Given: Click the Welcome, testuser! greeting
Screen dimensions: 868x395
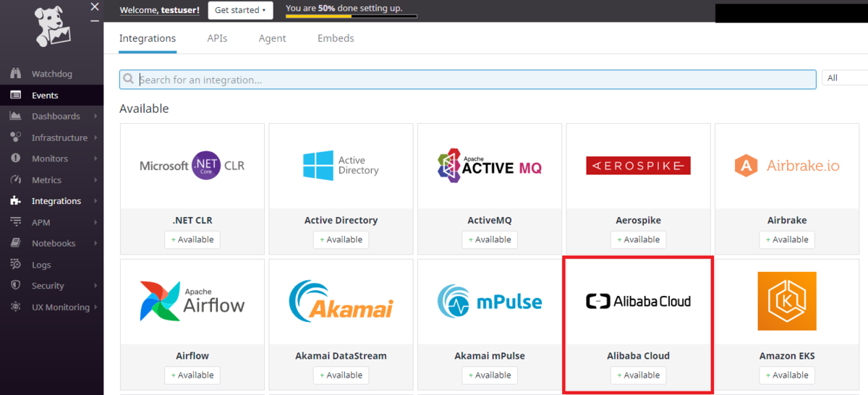Looking at the screenshot, I should click(x=159, y=10).
